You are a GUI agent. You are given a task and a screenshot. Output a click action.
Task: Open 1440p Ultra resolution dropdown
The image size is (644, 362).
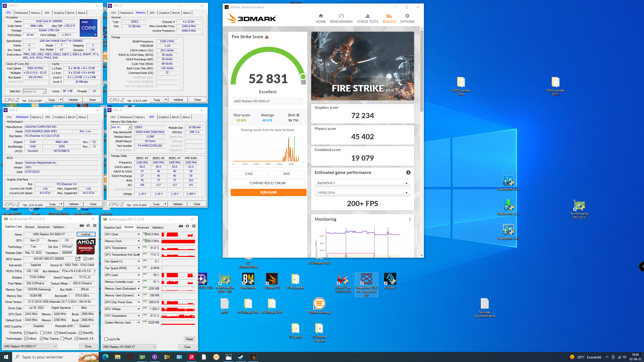[362, 192]
